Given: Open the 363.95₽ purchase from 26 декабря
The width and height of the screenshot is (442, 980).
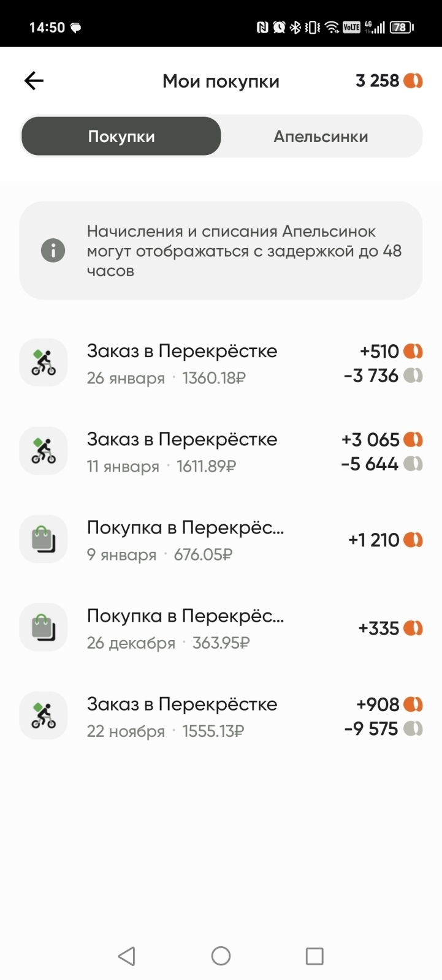Looking at the screenshot, I should [185, 628].
